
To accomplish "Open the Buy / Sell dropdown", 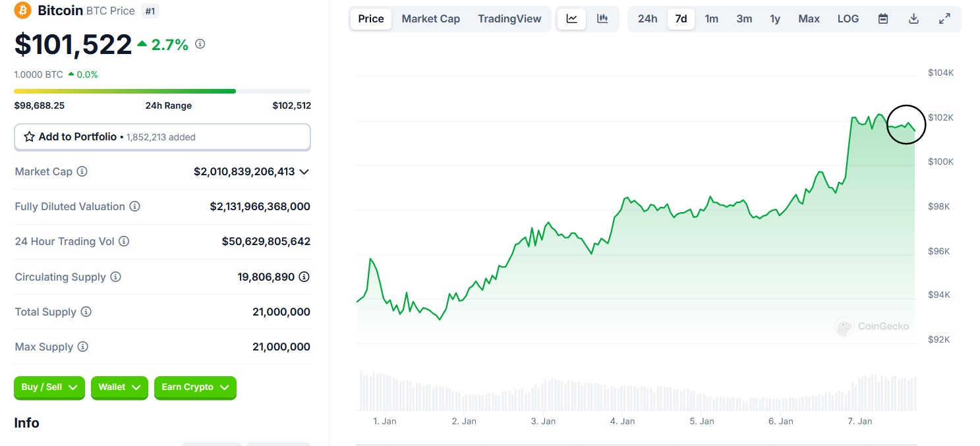I will tap(49, 387).
